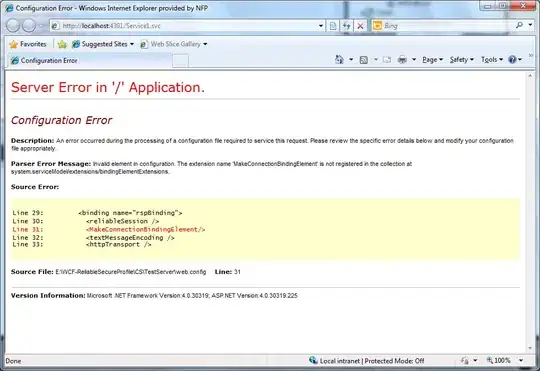Click the Back navigation arrow button
Viewport: 540px width, 371px height.
13,25
